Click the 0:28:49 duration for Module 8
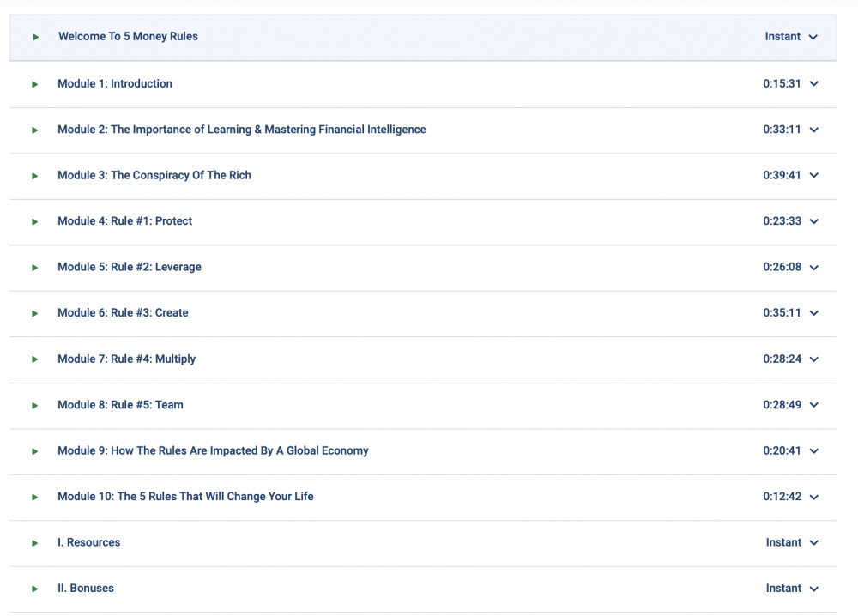This screenshot has height=616, width=858. (x=782, y=406)
